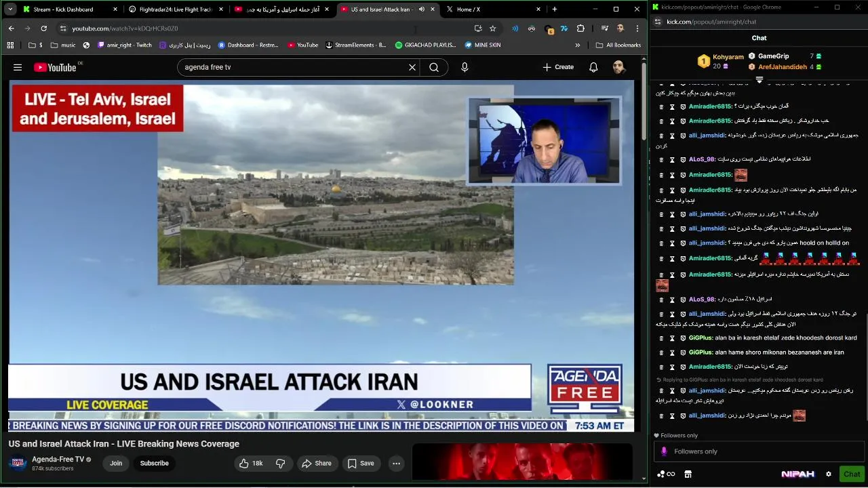Viewport: 868px width, 488px height.
Task: Subscribe to Agenda-Free TV channel
Action: 154,464
